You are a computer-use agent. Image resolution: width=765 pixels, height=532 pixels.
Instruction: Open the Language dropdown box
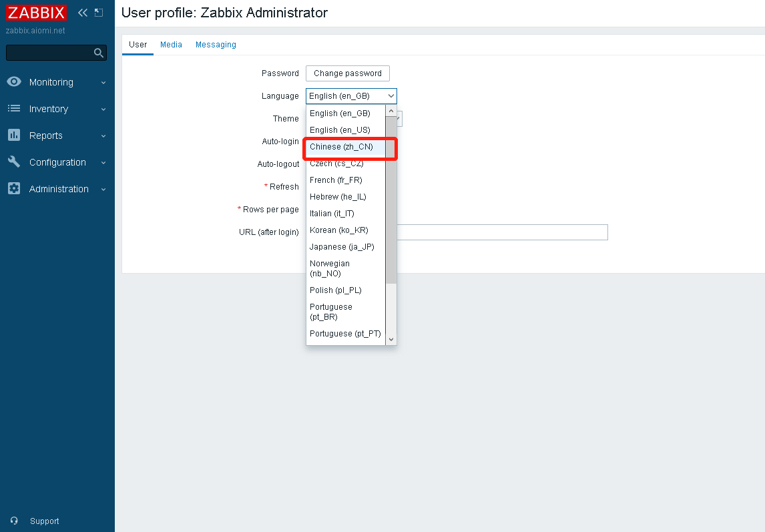point(351,96)
